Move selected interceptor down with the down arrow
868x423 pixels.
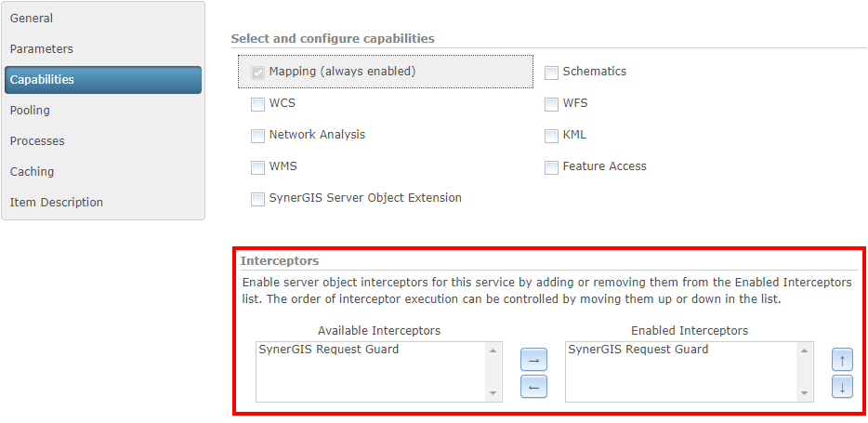pos(842,386)
